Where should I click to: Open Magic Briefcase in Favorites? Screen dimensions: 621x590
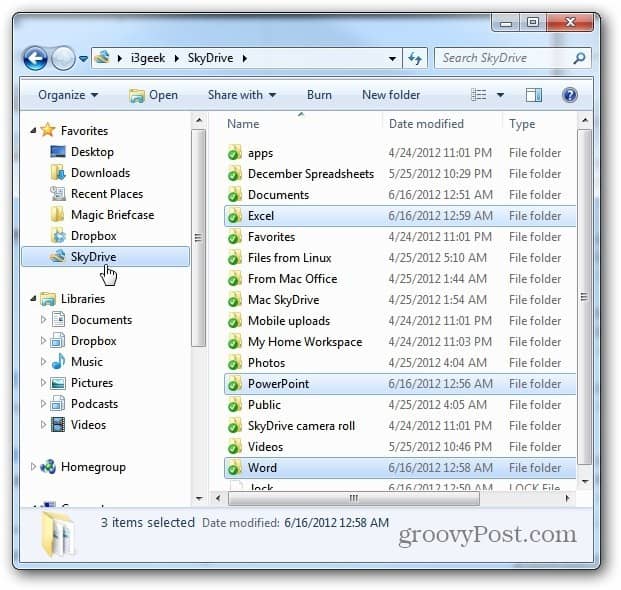click(x=112, y=215)
